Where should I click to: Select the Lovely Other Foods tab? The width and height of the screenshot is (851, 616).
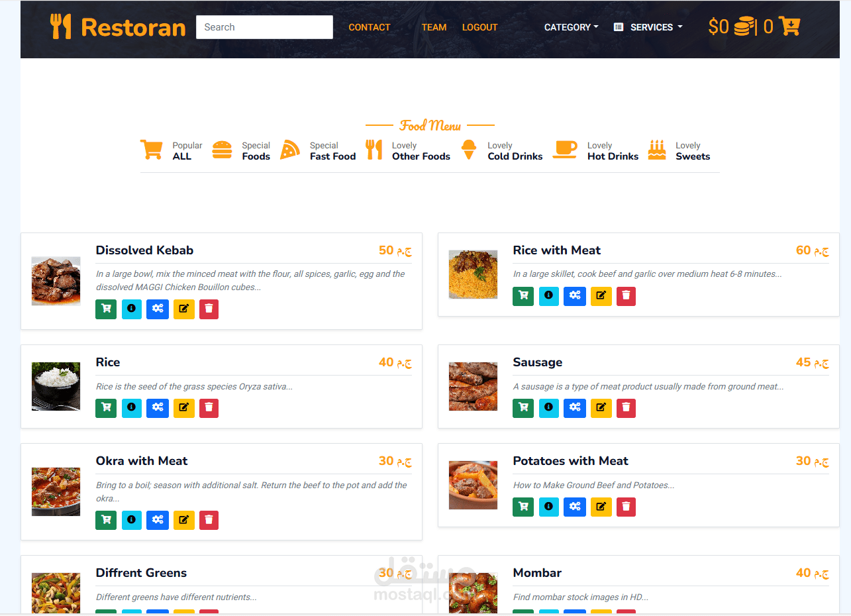407,150
